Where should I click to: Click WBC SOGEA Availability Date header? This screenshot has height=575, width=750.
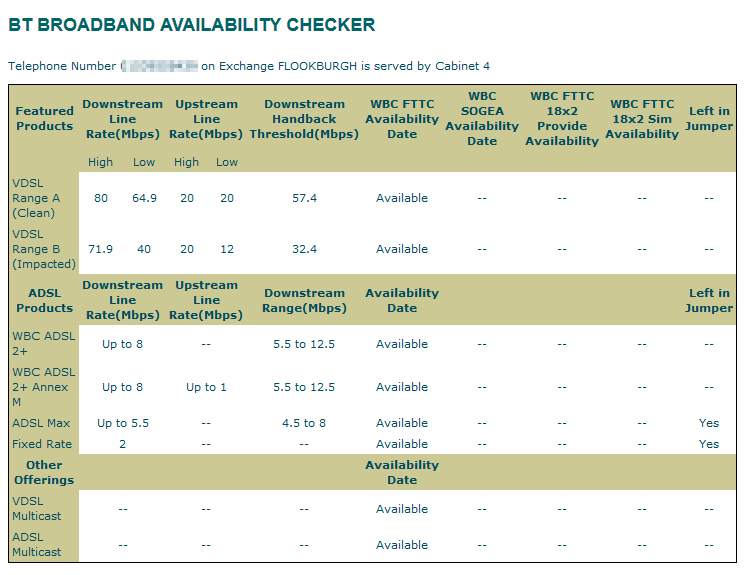[482, 119]
